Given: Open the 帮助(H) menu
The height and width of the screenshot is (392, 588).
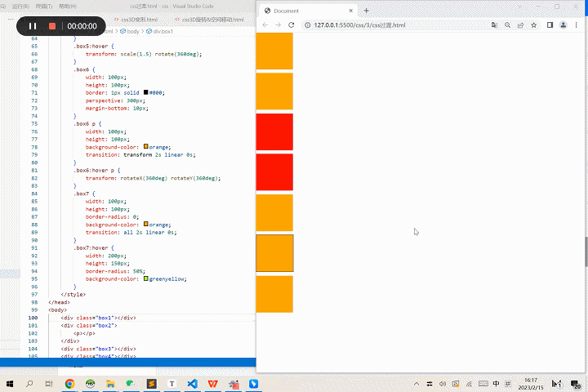Looking at the screenshot, I should tap(68, 7).
